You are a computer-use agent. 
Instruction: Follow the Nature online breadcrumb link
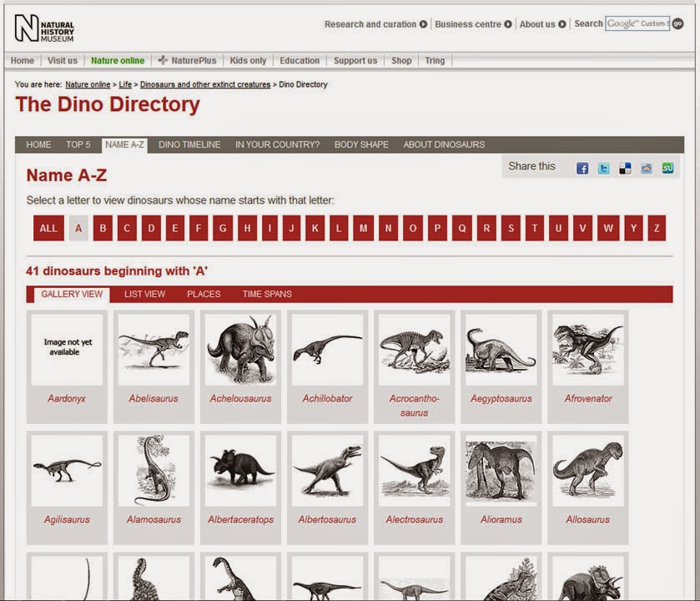(x=88, y=84)
